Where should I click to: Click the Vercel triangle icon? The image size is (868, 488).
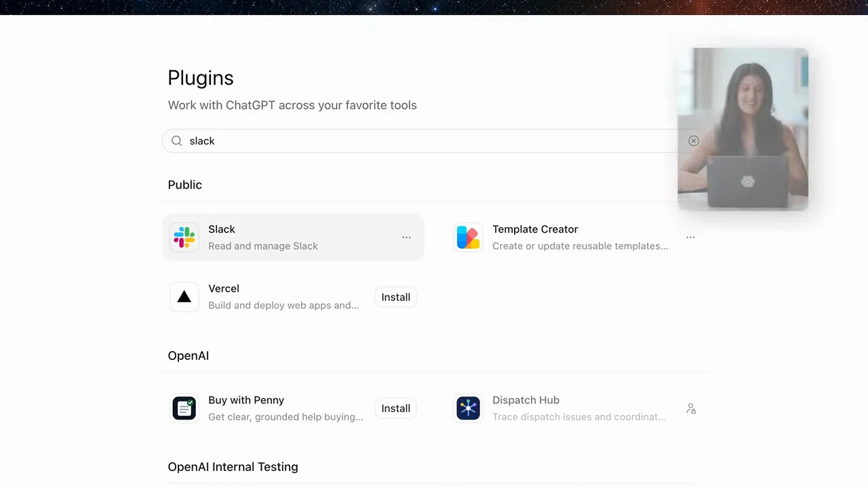pos(184,297)
